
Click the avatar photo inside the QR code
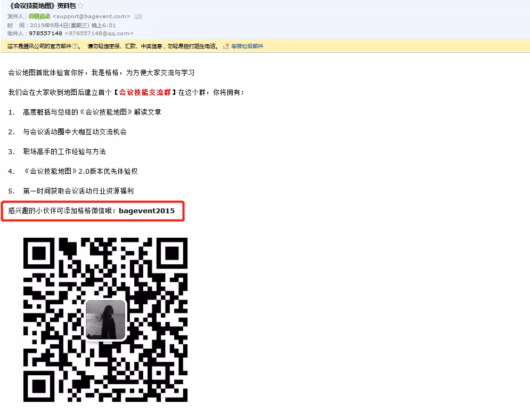coord(105,320)
